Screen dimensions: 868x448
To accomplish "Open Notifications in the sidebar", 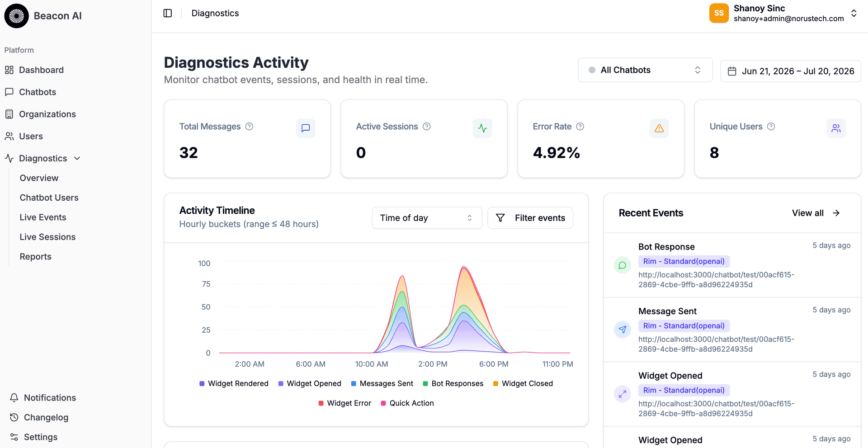I will [x=50, y=398].
